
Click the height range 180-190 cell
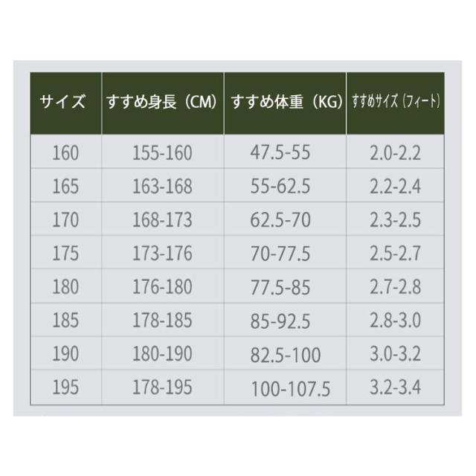pos(162,354)
